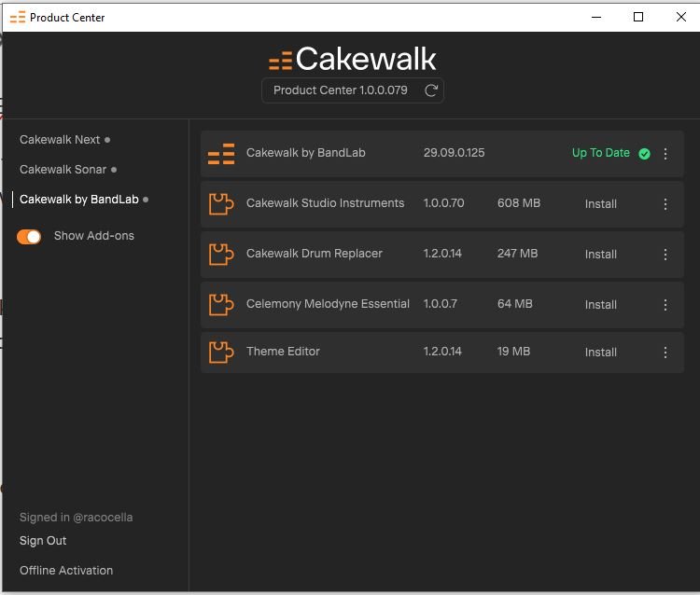Minimize the Product Center window
This screenshot has height=595, width=700.
[596, 18]
